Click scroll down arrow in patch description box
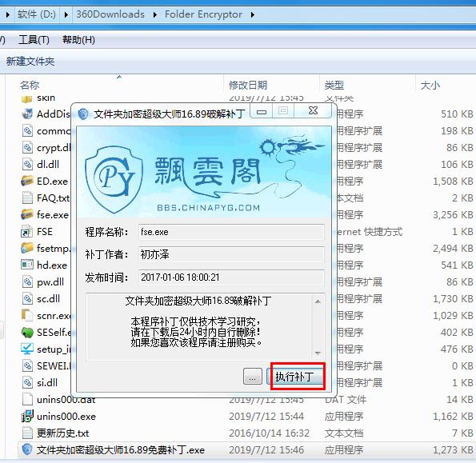The height and width of the screenshot is (463, 476). [318, 353]
